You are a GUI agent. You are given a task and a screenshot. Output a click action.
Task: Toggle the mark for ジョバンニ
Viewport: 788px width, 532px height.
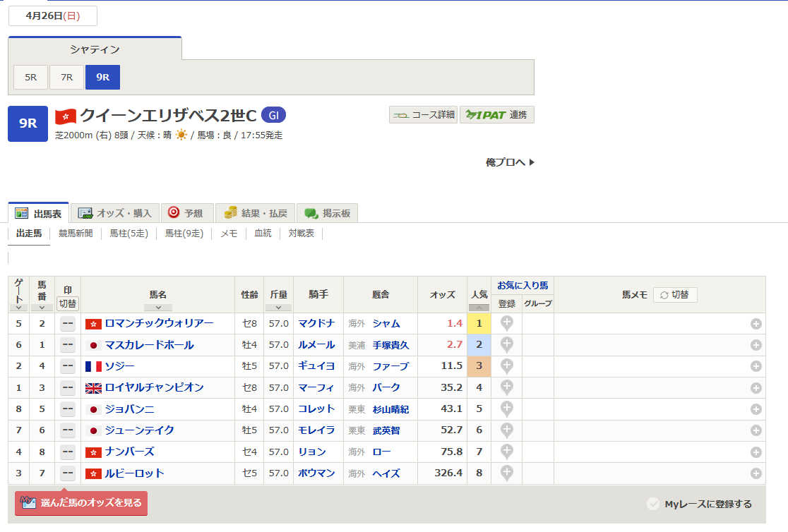click(x=67, y=409)
